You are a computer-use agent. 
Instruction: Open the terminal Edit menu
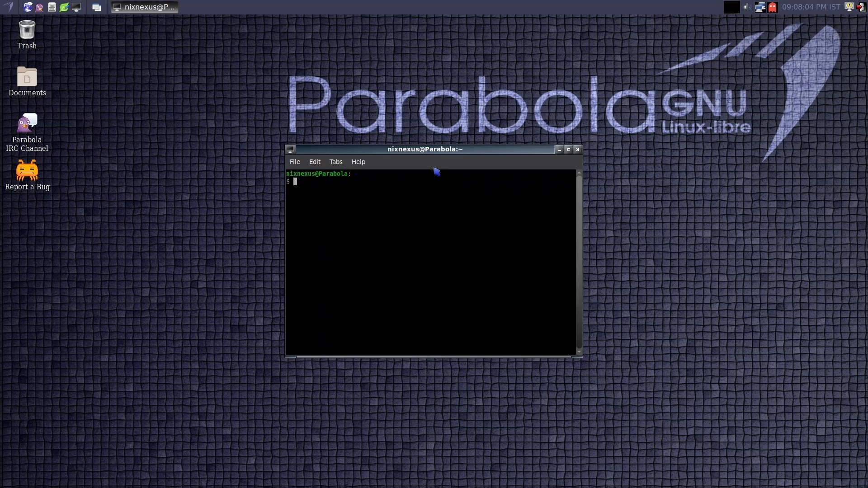[315, 162]
